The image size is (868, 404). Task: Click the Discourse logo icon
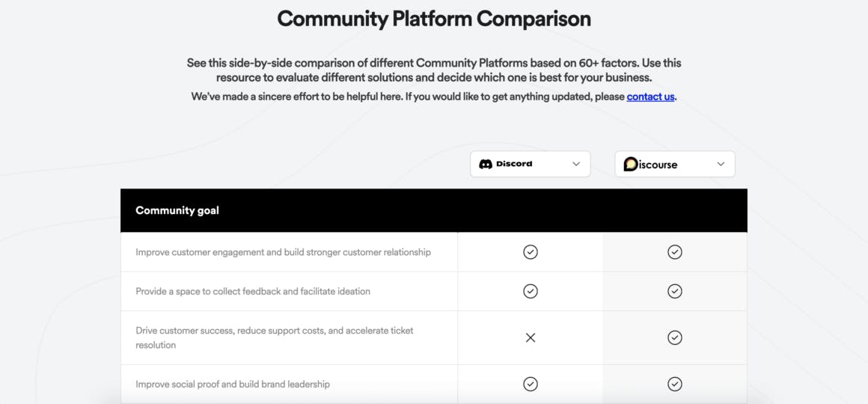click(x=631, y=164)
